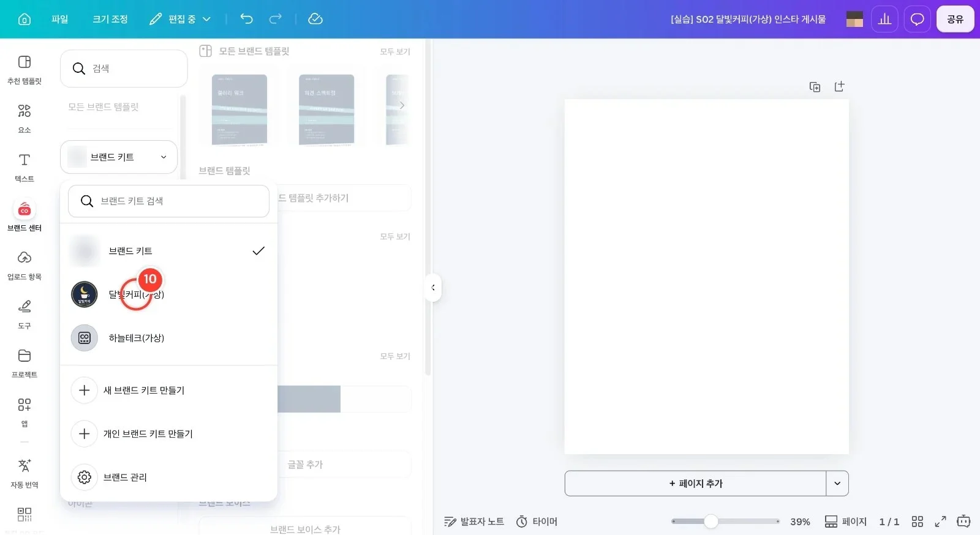Open the 도구 tools panel

coord(24,315)
